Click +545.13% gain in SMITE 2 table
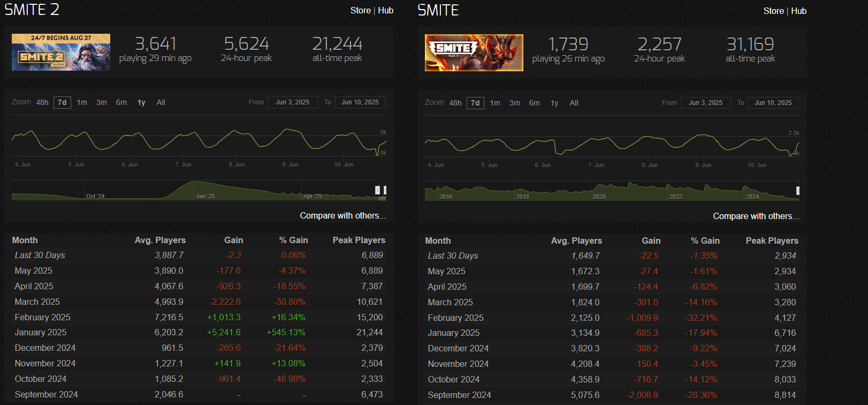This screenshot has height=405, width=868. pos(286,332)
